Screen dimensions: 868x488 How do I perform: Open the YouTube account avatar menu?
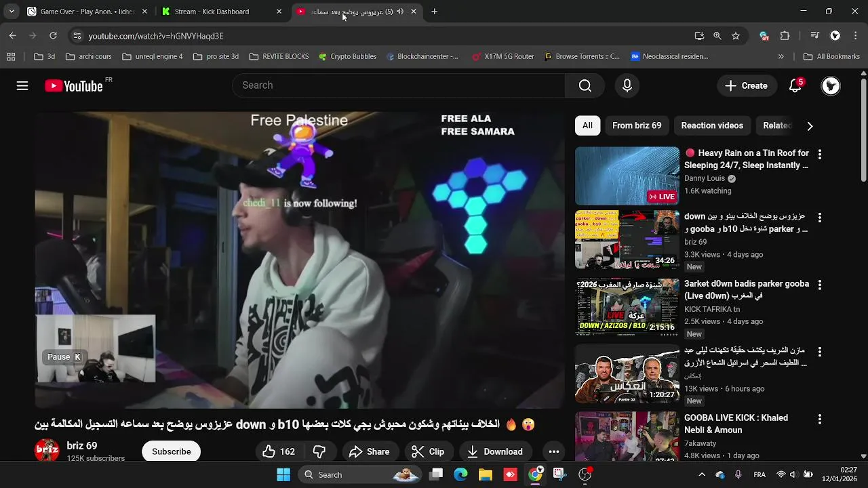point(831,85)
